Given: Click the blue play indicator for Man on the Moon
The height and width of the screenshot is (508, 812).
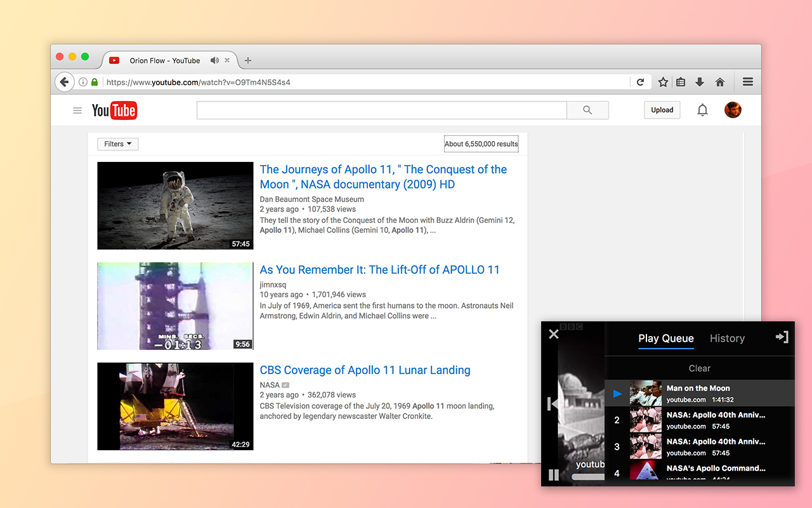Looking at the screenshot, I should tap(617, 394).
